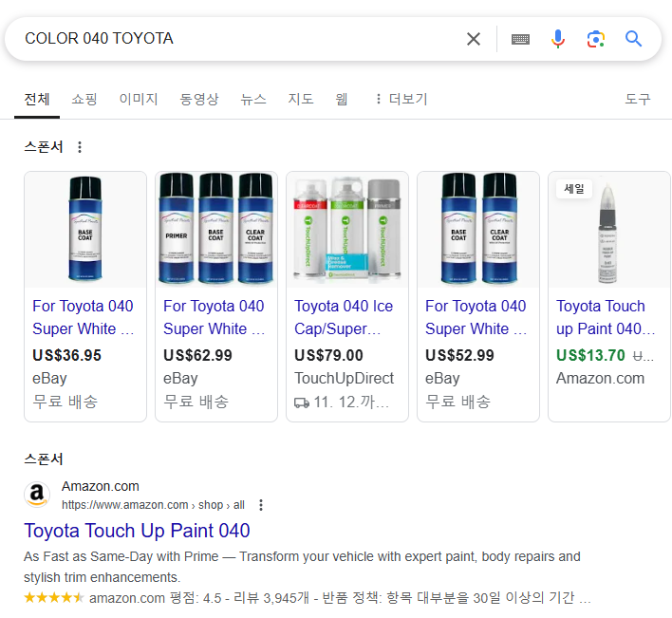The width and height of the screenshot is (672, 618).
Task: Open the three-dot menu beside the Amazon URL
Action: coord(261,505)
